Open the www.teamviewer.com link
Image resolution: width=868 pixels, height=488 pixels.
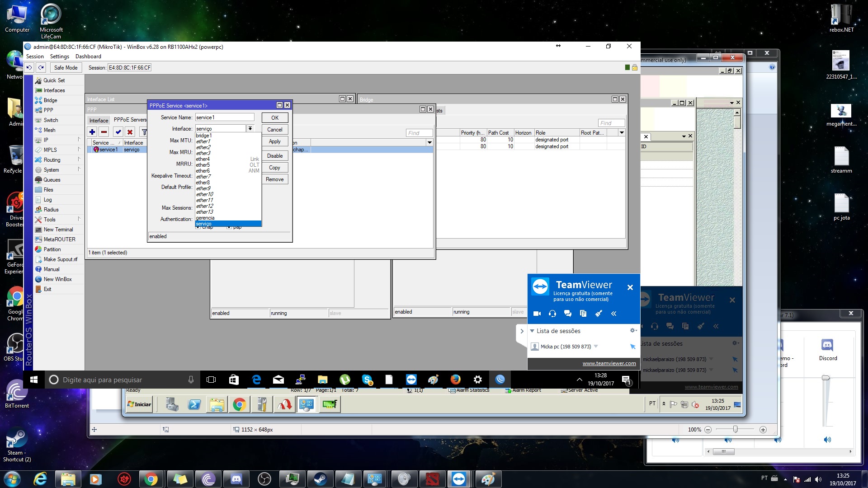point(609,363)
